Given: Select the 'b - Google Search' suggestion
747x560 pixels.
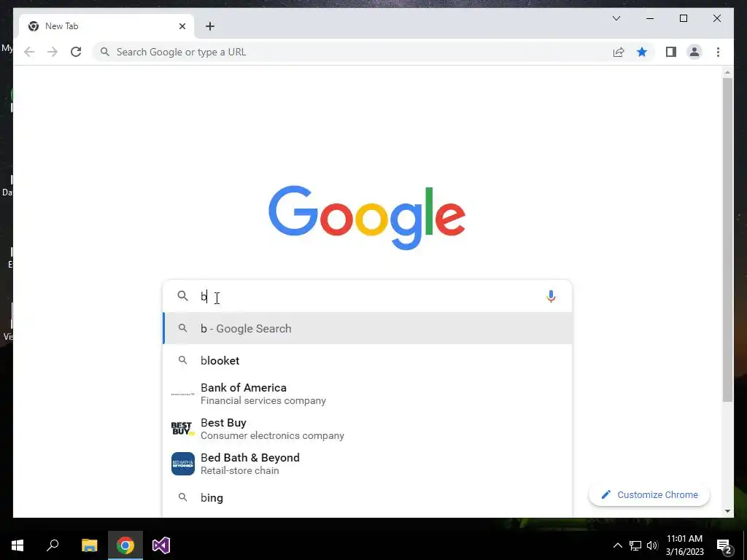Looking at the screenshot, I should click(x=368, y=329).
